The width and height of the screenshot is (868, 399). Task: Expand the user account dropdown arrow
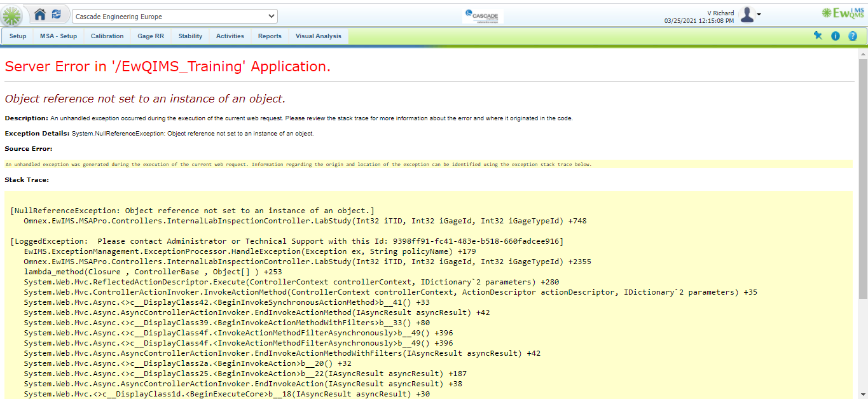[x=759, y=15]
